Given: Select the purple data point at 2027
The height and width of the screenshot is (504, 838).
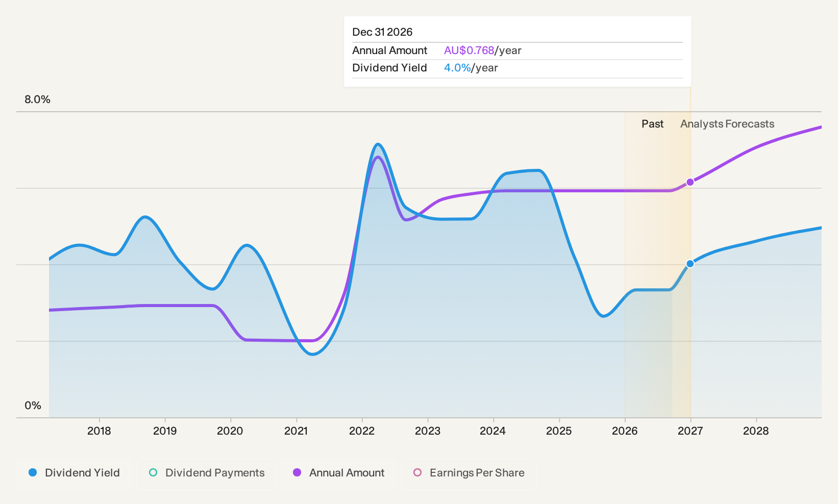Looking at the screenshot, I should 690,182.
